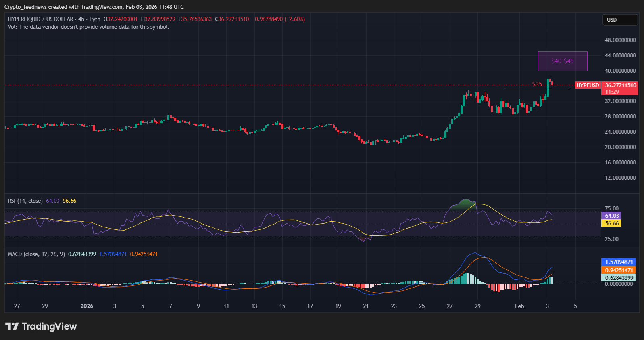Click the Feb marker on time axis
The width and height of the screenshot is (644, 340).
(519, 306)
